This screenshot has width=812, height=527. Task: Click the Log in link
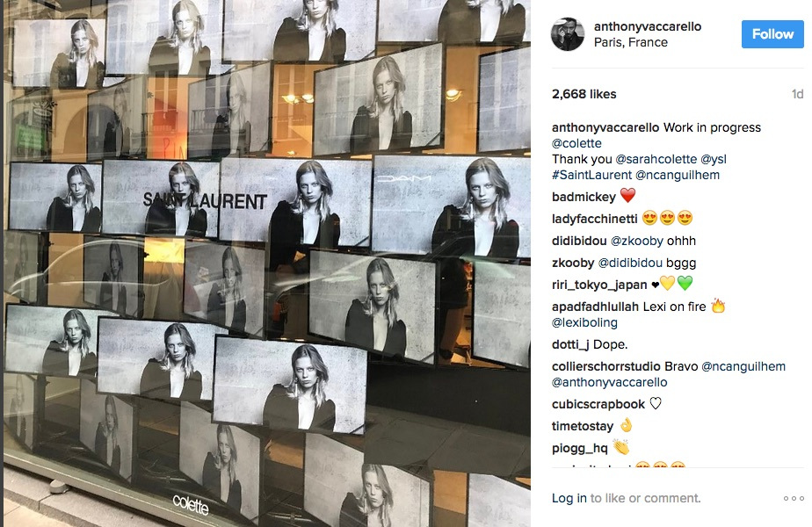pyautogui.click(x=569, y=498)
